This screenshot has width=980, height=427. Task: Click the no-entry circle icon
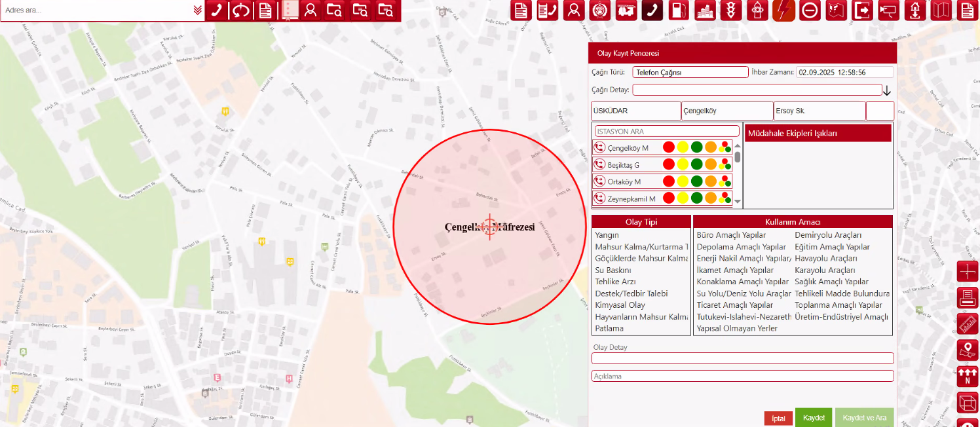point(810,10)
